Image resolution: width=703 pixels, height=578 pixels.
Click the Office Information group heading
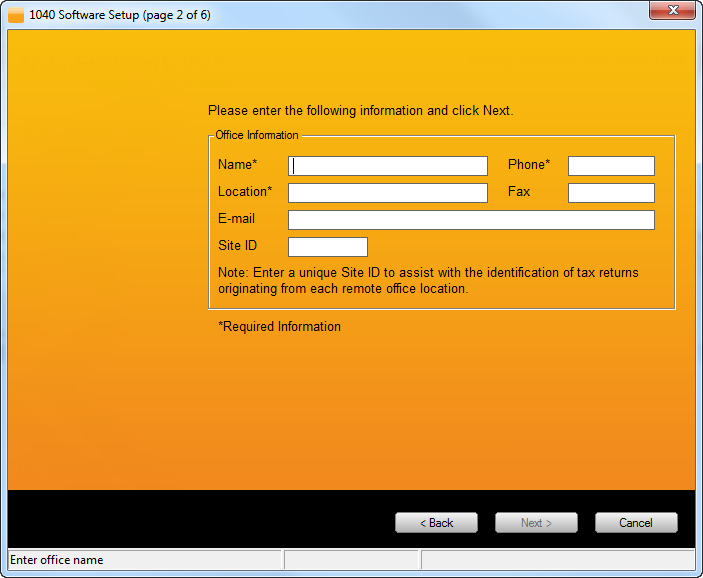(x=257, y=135)
